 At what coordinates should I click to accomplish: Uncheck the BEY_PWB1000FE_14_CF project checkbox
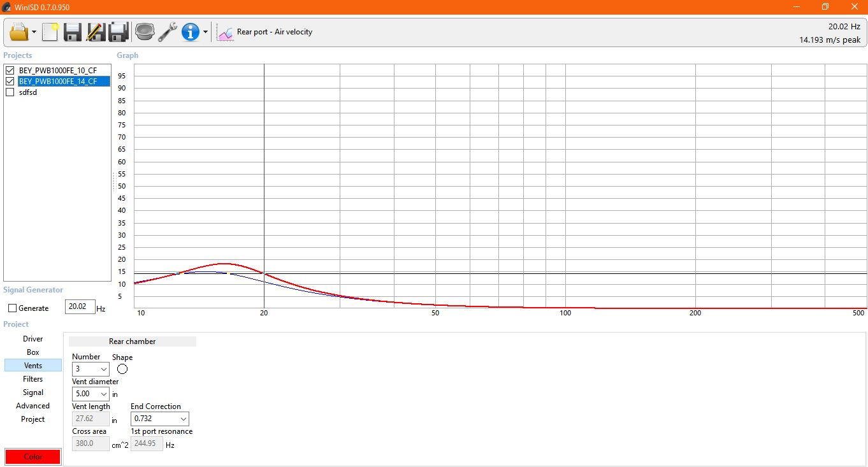pos(10,81)
